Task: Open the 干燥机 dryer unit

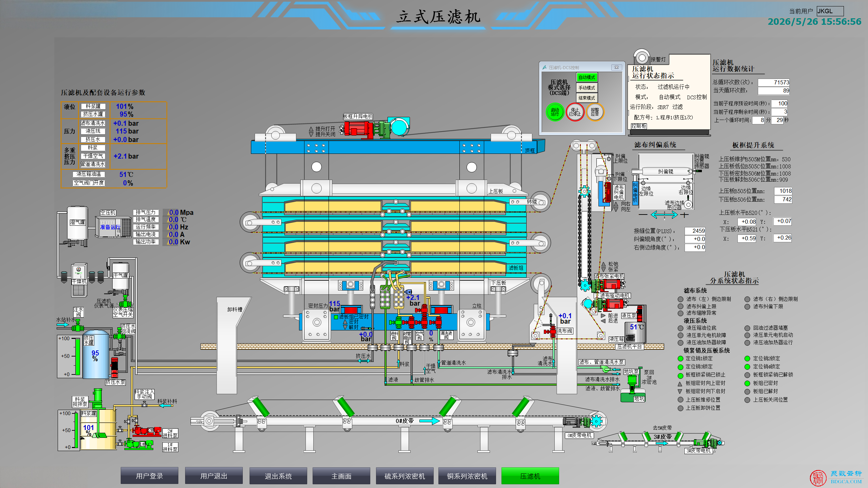Action: pyautogui.click(x=79, y=280)
